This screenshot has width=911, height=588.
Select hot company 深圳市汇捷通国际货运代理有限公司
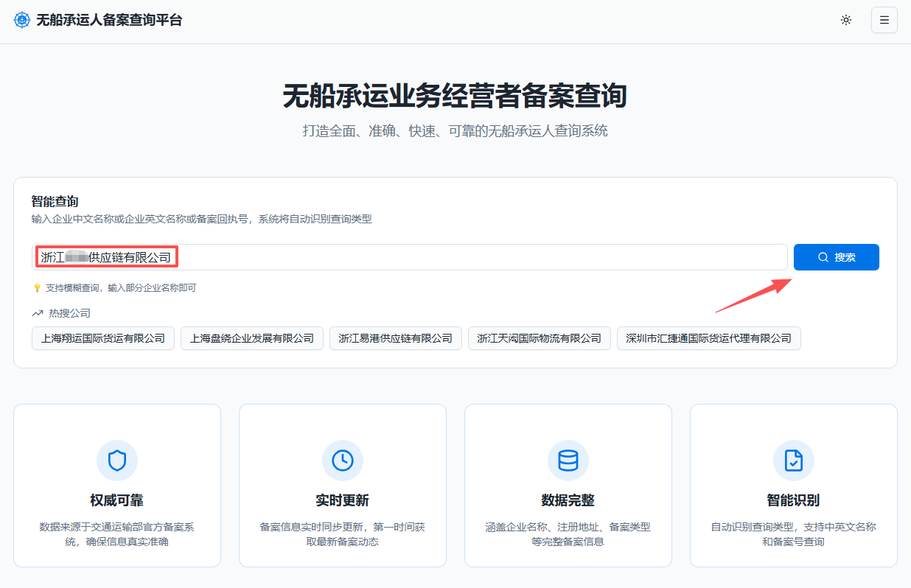pyautogui.click(x=709, y=338)
